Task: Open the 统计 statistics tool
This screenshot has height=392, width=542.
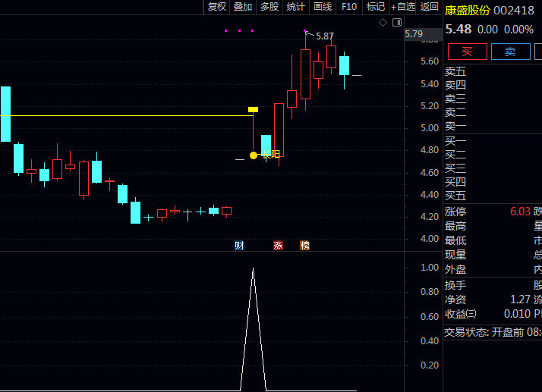Action: point(296,7)
